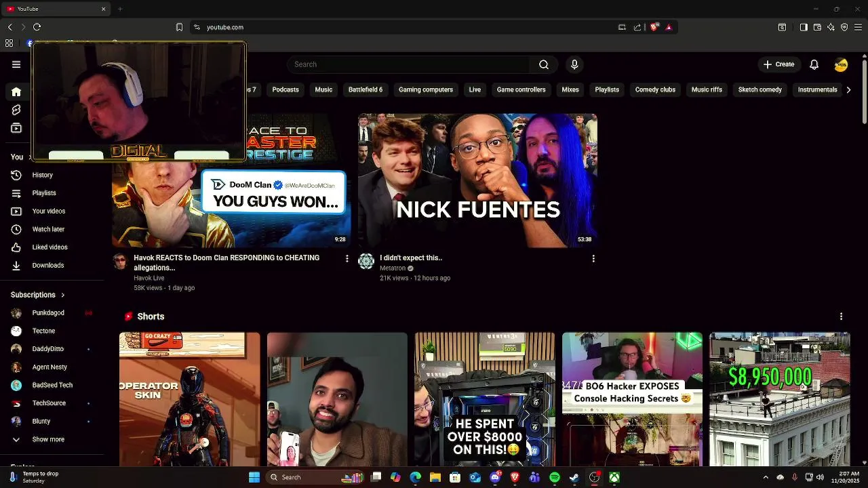Screen dimensions: 868x488
Task: Click the Home icon in the sidebar
Action: (16, 91)
